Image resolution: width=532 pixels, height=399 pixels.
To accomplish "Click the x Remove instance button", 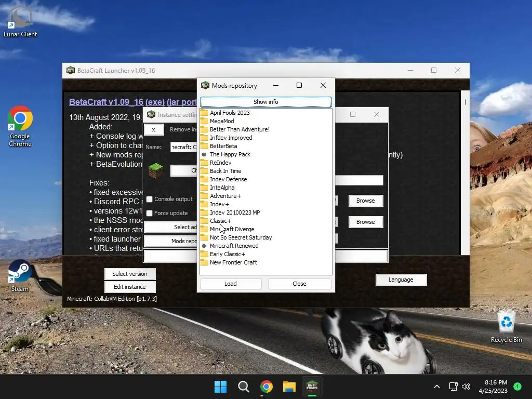I will tap(154, 129).
